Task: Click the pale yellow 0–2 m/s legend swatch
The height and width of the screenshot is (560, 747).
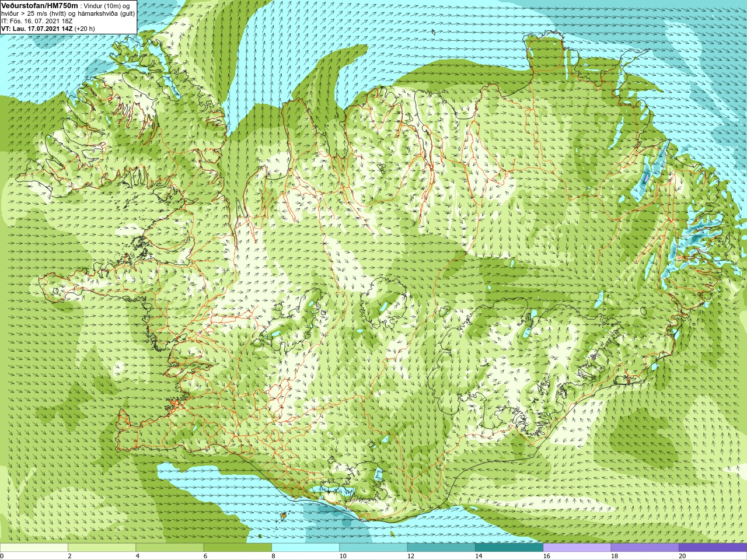Action: tap(34, 548)
